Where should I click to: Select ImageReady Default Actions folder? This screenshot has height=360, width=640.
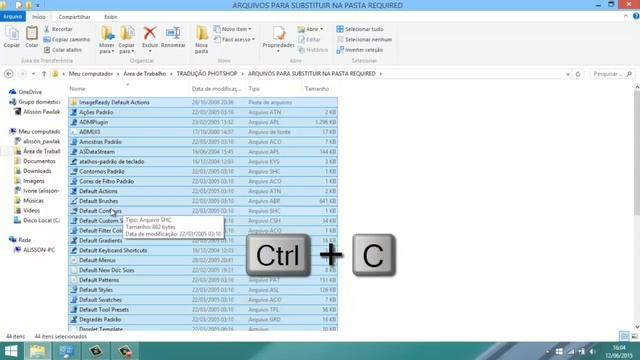(203, 102)
